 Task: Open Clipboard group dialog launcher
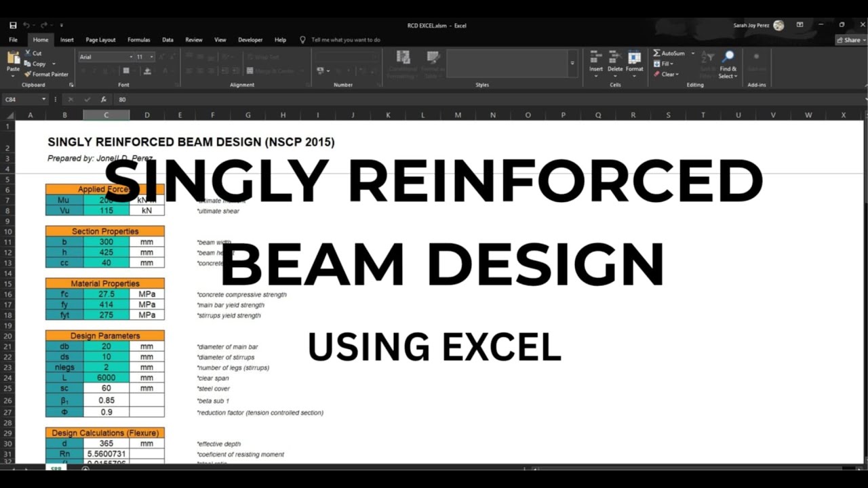[71, 85]
